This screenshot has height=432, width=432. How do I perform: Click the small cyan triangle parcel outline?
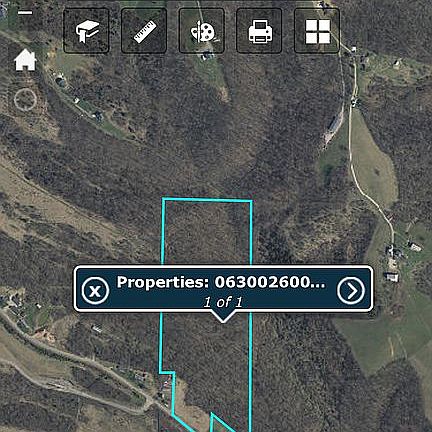click(x=220, y=423)
